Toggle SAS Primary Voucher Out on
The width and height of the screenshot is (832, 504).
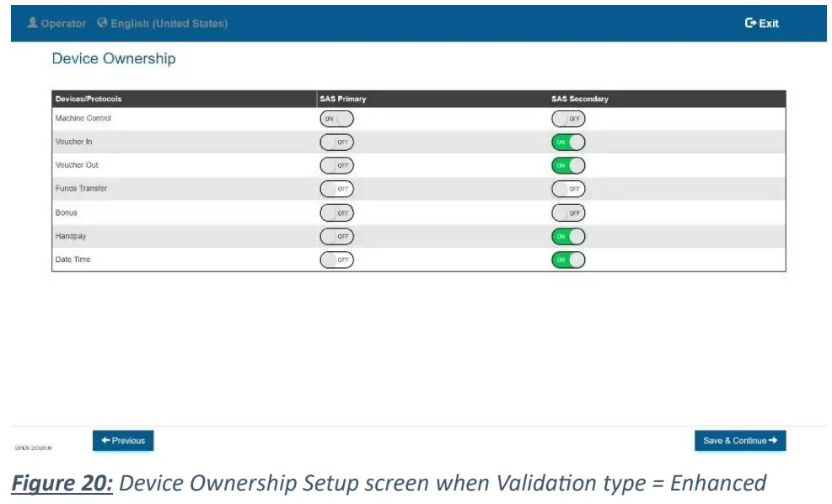(x=336, y=166)
